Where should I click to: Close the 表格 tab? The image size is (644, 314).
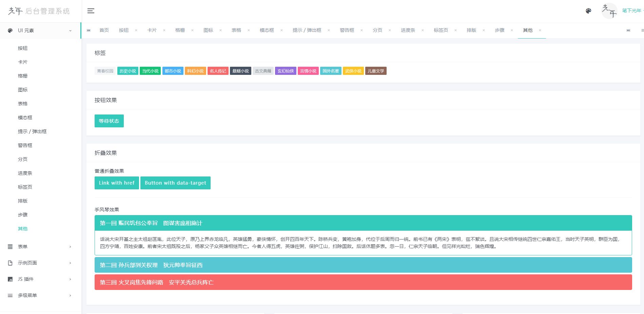(x=249, y=30)
